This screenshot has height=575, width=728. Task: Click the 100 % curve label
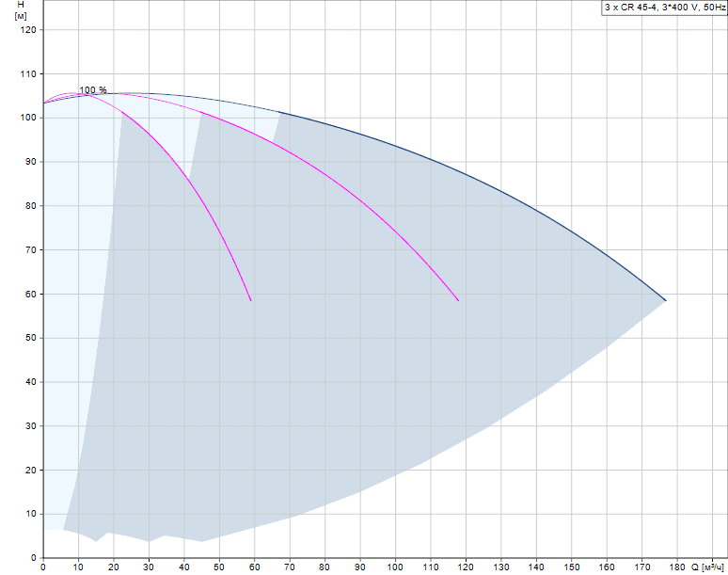[x=93, y=90]
